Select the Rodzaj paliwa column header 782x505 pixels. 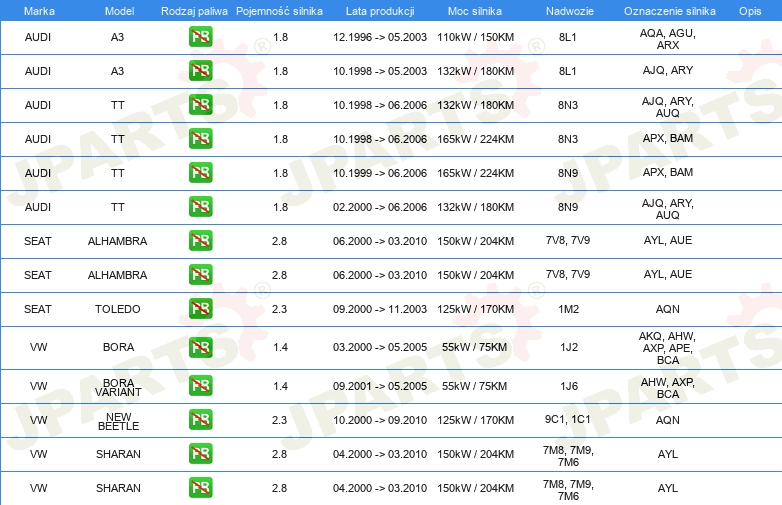[194, 11]
